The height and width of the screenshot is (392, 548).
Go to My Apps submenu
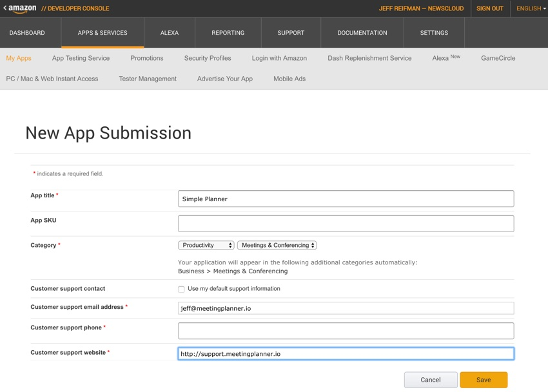pos(19,58)
